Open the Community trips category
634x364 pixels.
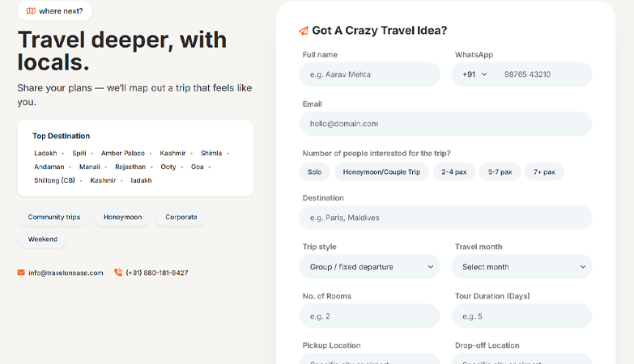coord(53,218)
